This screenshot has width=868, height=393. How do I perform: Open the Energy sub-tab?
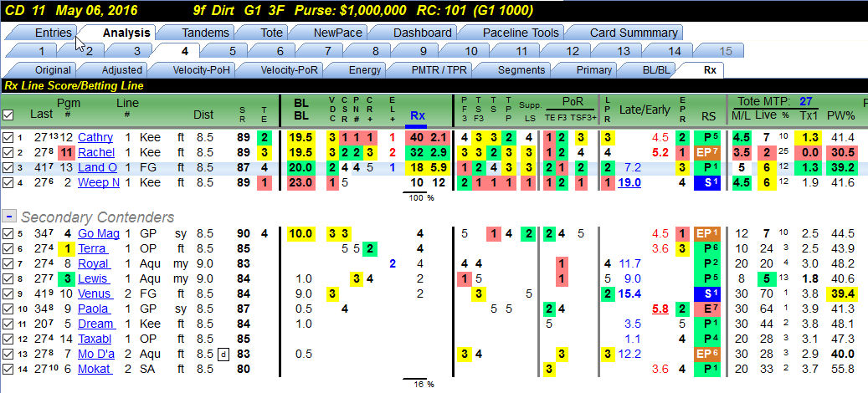365,70
